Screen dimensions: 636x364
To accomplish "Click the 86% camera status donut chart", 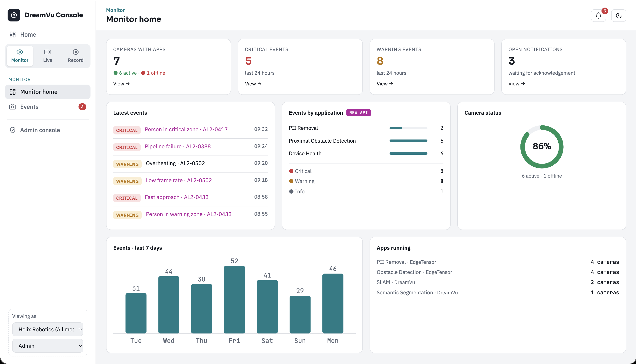I will pos(542,146).
